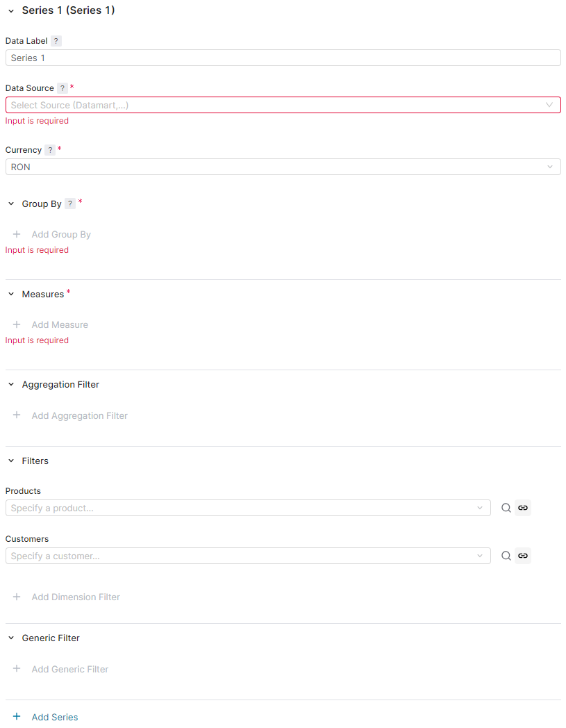Viewport: 566px width, 728px height.
Task: Collapse the Measures section
Action: coord(11,295)
